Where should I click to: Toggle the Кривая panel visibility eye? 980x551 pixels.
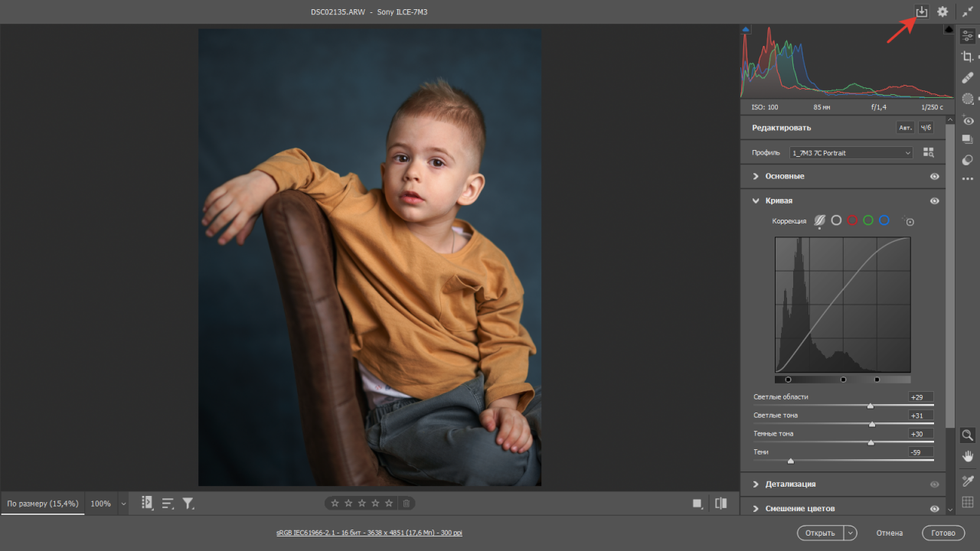tap(934, 201)
